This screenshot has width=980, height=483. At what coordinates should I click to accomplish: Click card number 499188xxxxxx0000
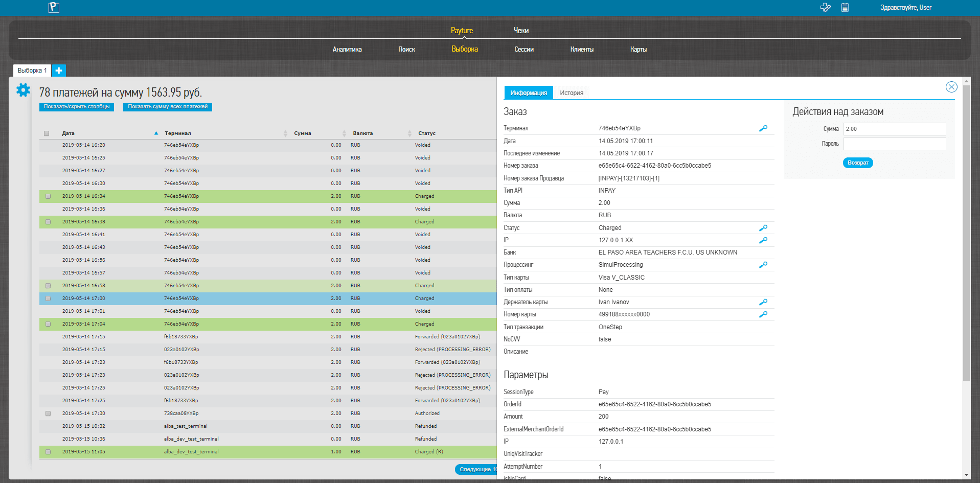click(x=624, y=314)
